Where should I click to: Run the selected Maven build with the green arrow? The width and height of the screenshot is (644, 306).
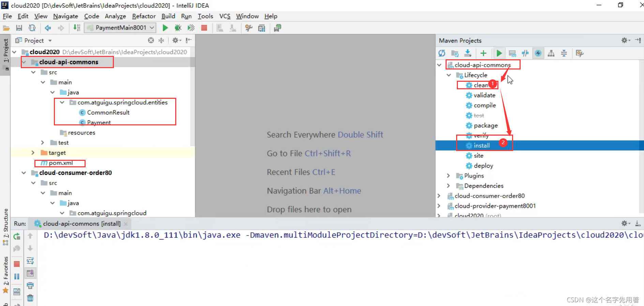[499, 53]
